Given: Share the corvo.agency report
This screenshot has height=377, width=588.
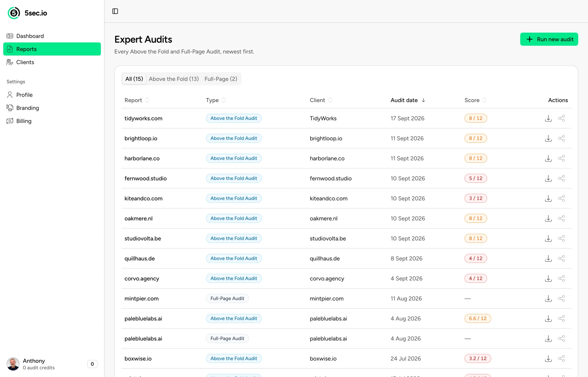Looking at the screenshot, I should point(562,278).
